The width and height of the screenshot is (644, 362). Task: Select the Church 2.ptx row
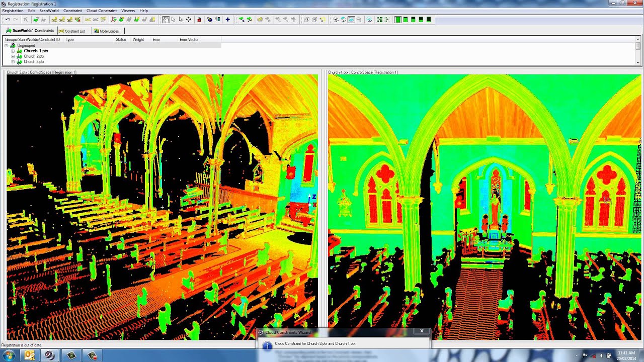coord(34,56)
